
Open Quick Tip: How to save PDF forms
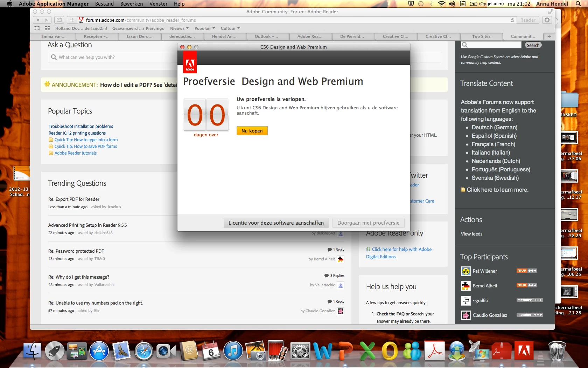(x=86, y=146)
